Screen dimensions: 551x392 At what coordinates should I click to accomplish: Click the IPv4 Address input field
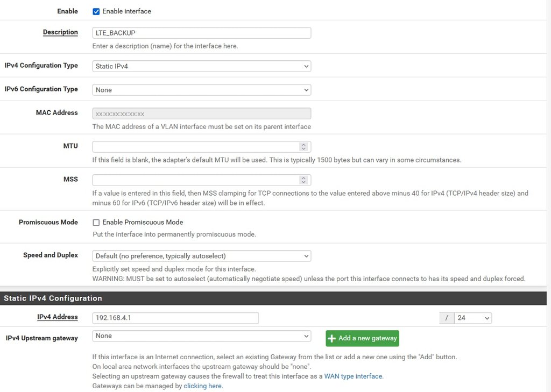point(175,318)
